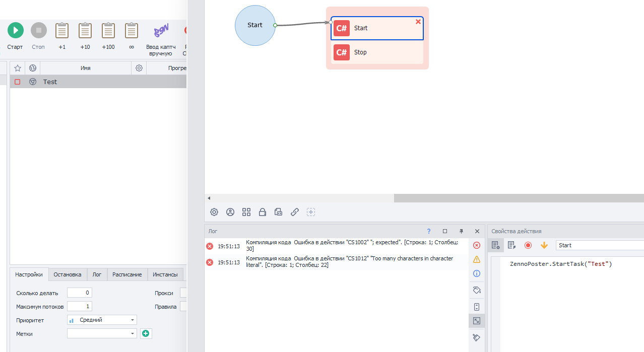Click orange down arrow icon in properties
644x352 pixels.
click(x=544, y=245)
